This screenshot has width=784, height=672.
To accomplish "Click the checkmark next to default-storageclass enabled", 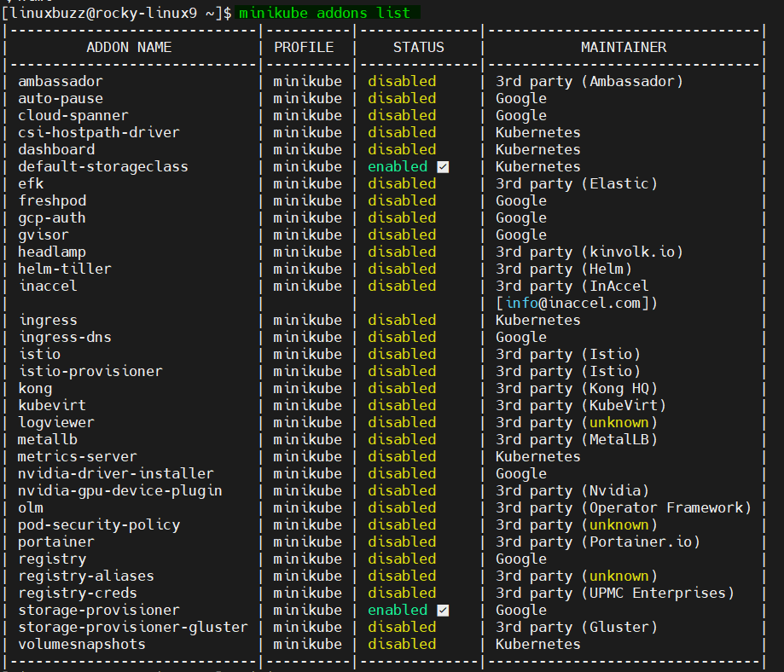I will click(x=443, y=167).
